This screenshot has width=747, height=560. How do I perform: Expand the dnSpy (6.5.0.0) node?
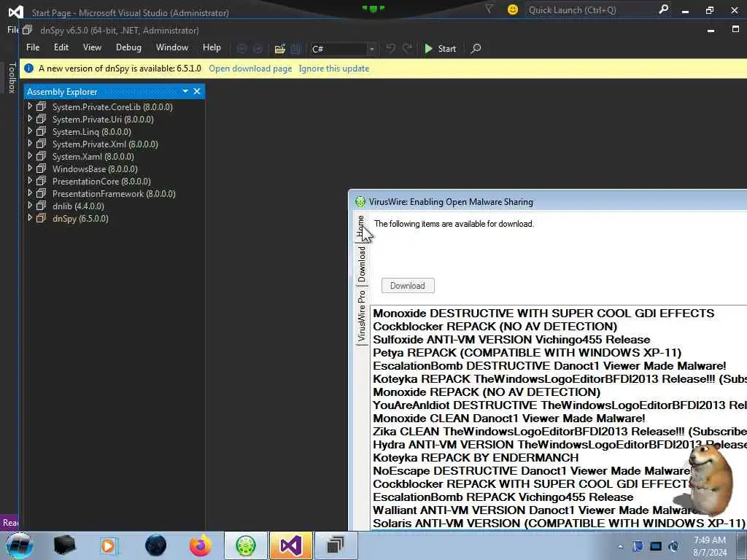click(30, 217)
